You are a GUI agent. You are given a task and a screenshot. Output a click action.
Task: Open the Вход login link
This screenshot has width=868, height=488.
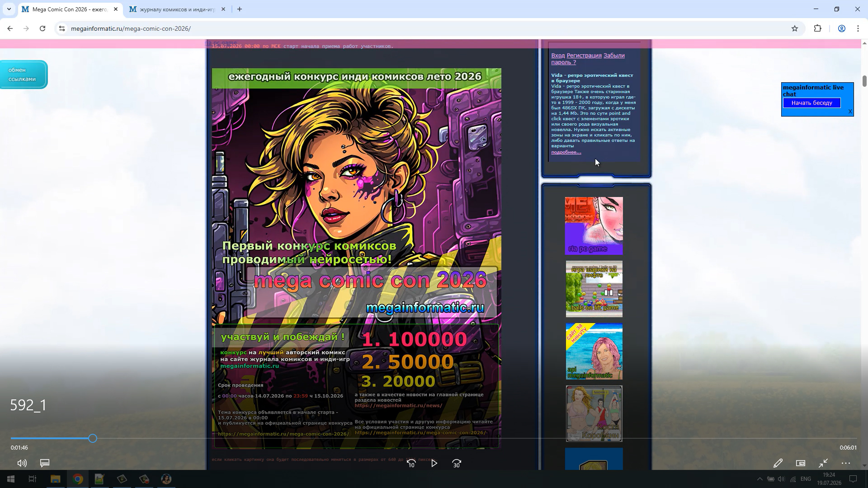click(558, 56)
